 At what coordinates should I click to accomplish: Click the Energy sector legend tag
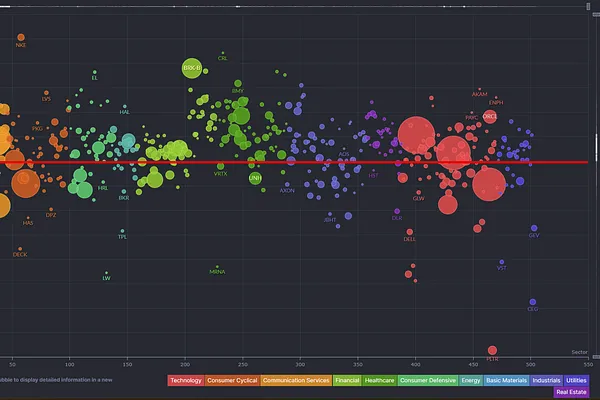(x=472, y=381)
